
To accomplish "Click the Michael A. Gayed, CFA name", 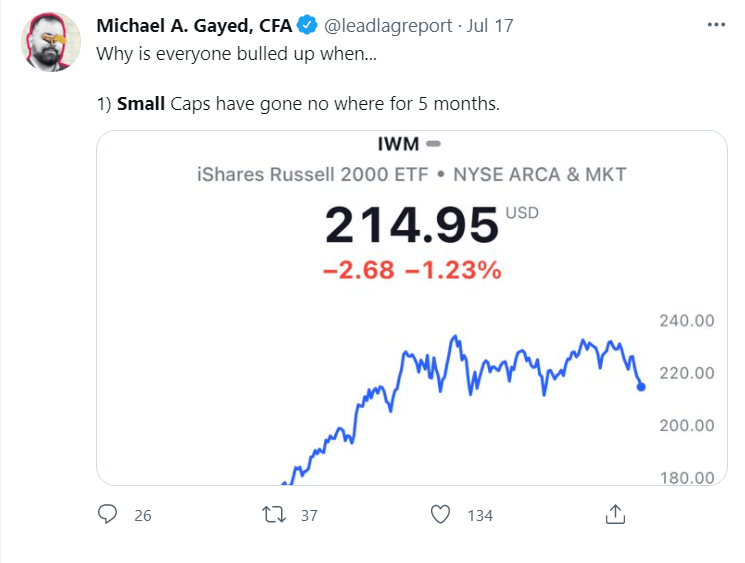I will click(x=194, y=26).
